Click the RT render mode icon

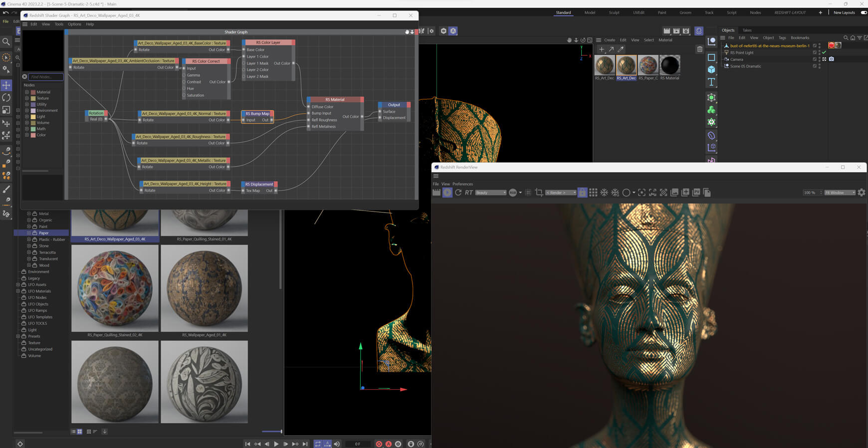468,193
